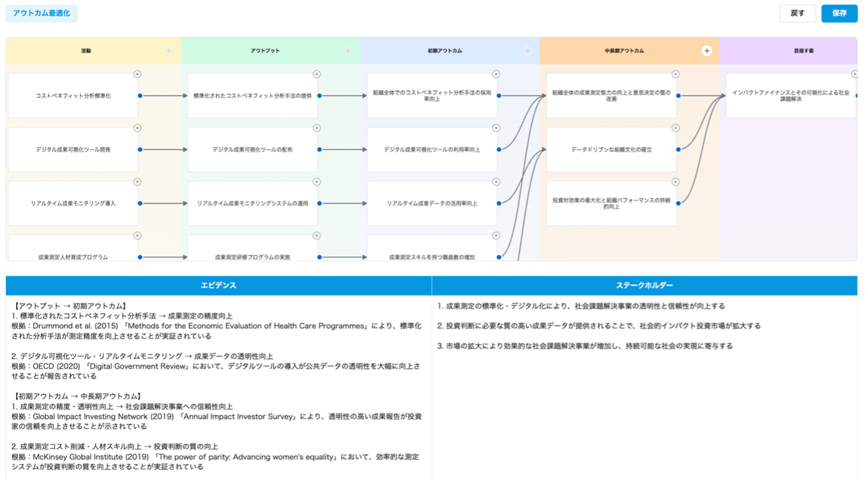
Task: Delete the デジタル成果可視化ツール開発 card with its x icon
Action: [x=137, y=128]
